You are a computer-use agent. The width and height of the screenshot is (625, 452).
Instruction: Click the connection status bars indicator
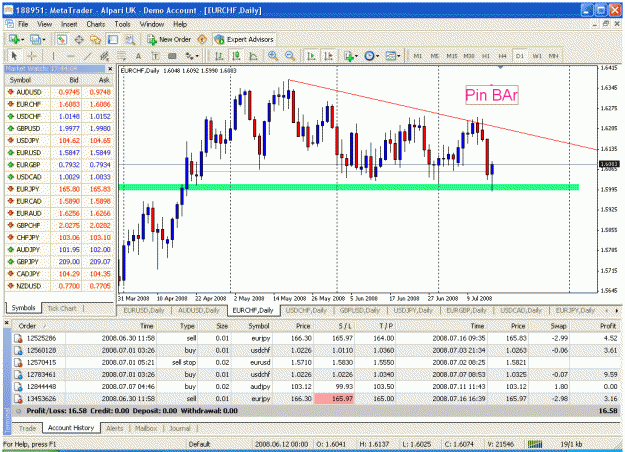pos(535,444)
